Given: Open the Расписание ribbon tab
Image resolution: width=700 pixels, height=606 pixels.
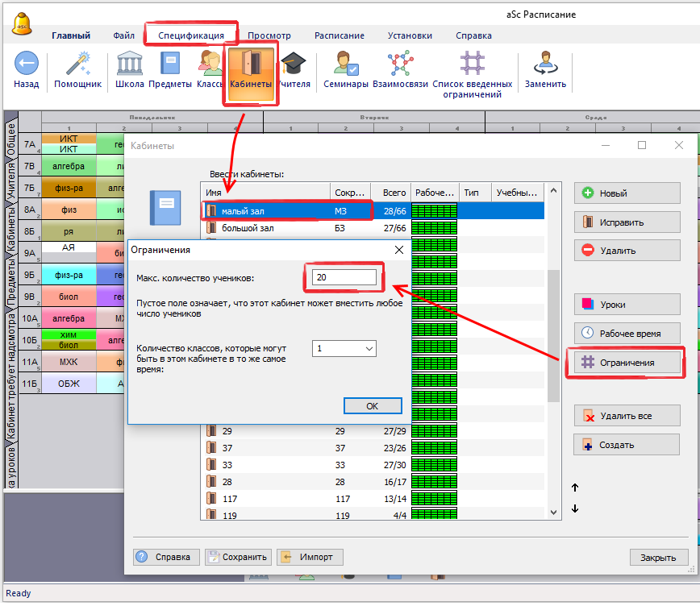Looking at the screenshot, I should (339, 35).
